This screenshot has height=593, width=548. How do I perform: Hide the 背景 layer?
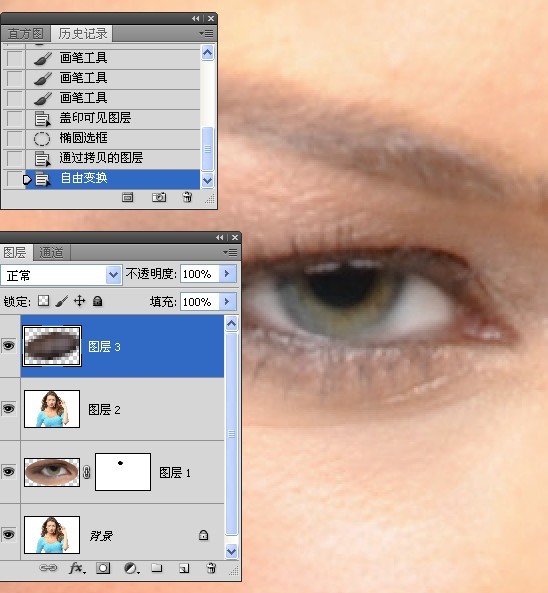(x=9, y=534)
